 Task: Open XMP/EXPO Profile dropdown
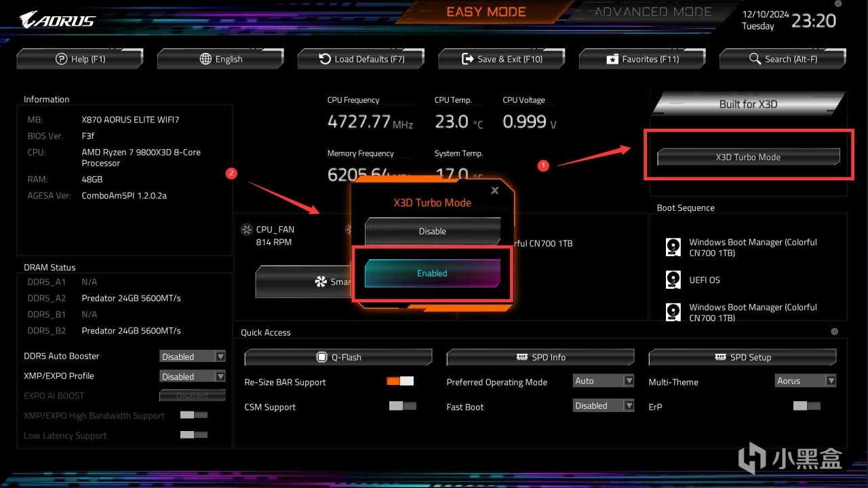[193, 376]
